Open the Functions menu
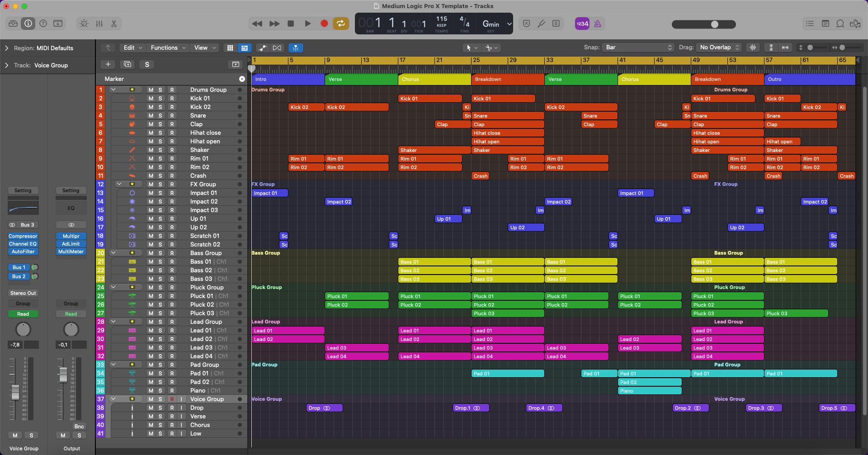The image size is (868, 455). (168, 47)
